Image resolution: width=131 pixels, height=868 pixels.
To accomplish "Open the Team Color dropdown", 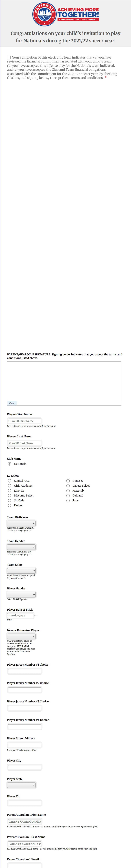I will click(21, 571).
